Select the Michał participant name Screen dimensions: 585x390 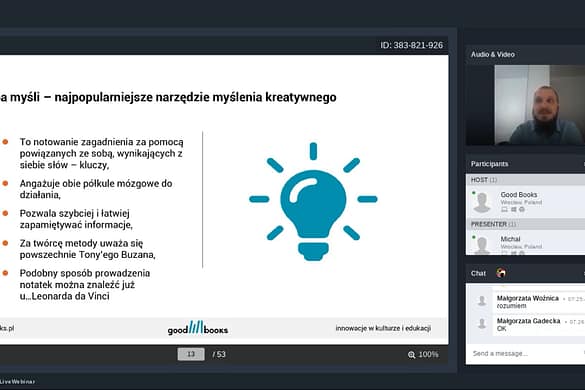pyautogui.click(x=510, y=239)
